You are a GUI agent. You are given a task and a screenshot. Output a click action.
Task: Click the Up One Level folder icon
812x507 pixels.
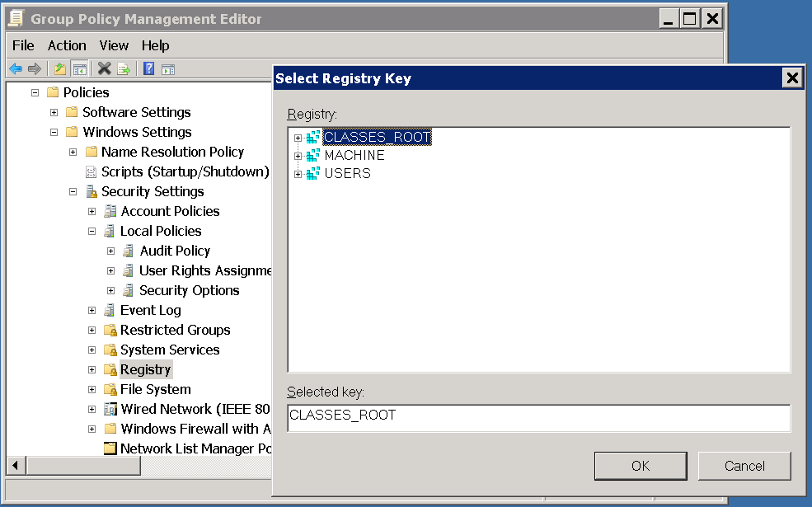60,68
